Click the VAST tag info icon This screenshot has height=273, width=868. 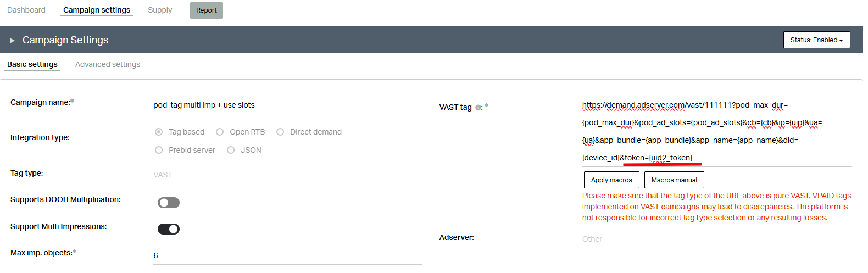478,108
